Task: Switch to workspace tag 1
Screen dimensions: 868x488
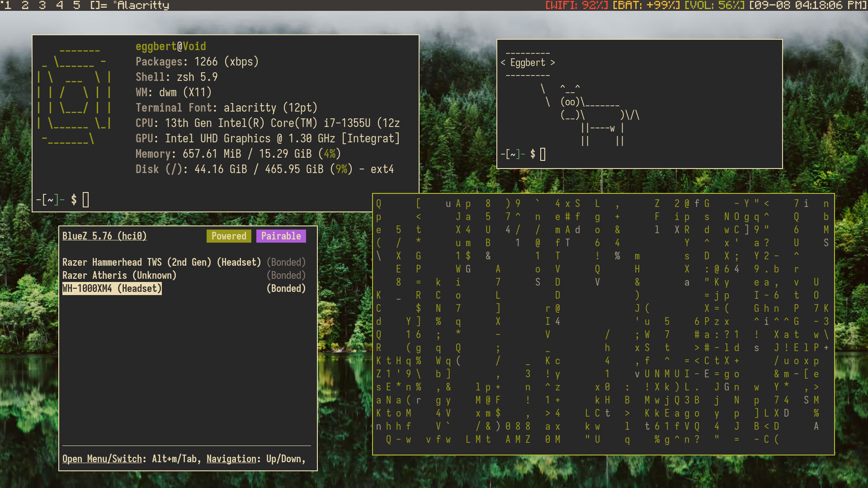Action: coord(8,5)
